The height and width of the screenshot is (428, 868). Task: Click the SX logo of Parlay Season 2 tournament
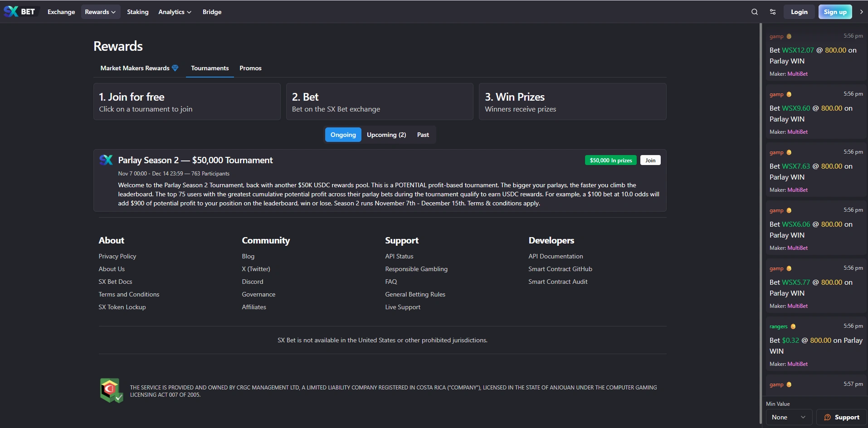pos(106,160)
